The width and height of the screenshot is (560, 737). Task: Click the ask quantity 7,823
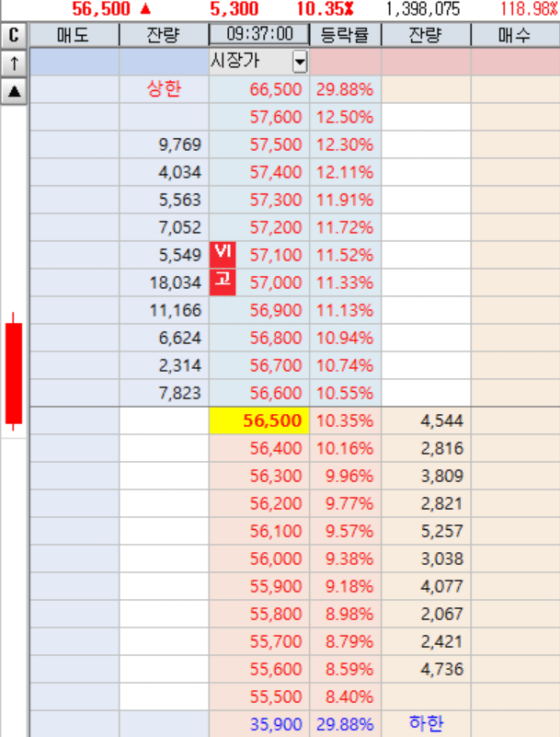pyautogui.click(x=164, y=393)
